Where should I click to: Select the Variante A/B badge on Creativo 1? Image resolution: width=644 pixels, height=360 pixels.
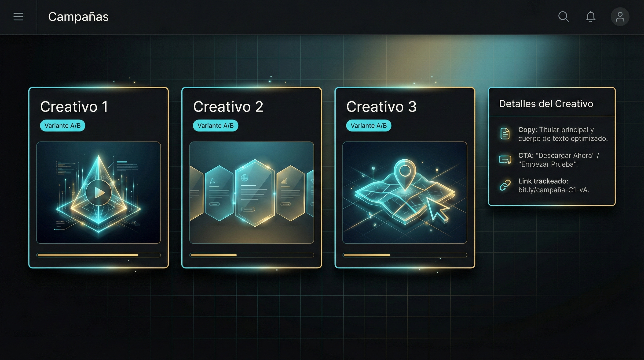(62, 125)
